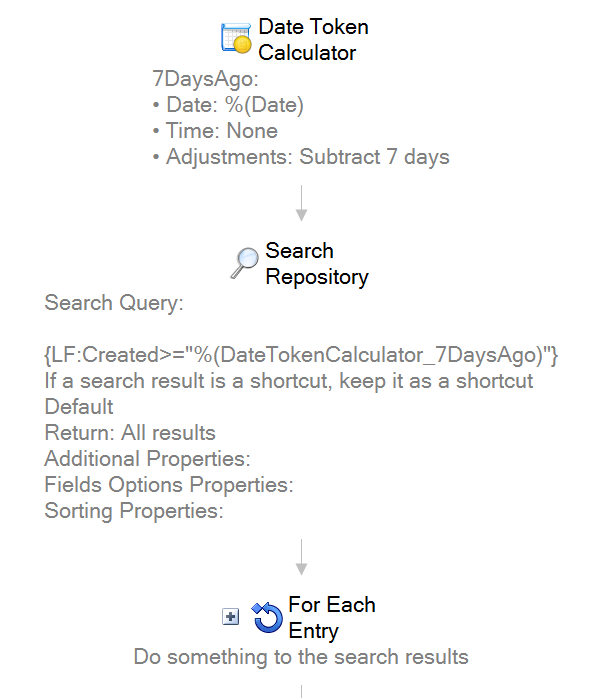The width and height of the screenshot is (612, 698).
Task: Select the Date Token Calculator calendar icon
Action: click(x=236, y=38)
